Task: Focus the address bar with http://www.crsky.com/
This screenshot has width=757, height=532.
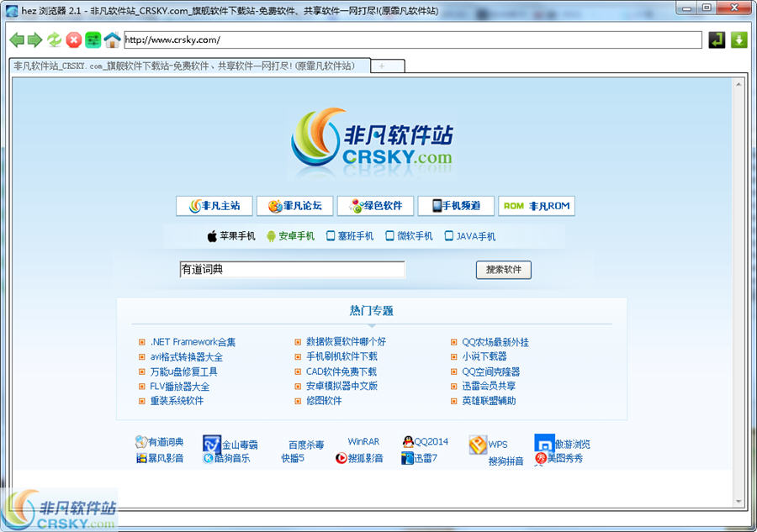Action: pyautogui.click(x=413, y=40)
